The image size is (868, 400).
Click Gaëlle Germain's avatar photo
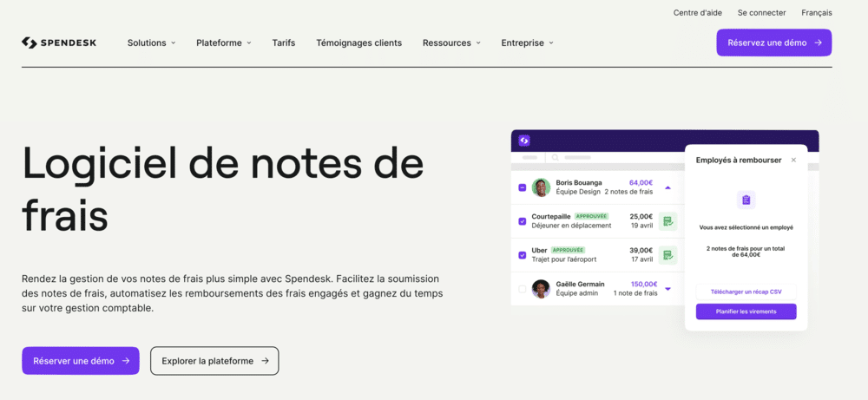pyautogui.click(x=541, y=289)
